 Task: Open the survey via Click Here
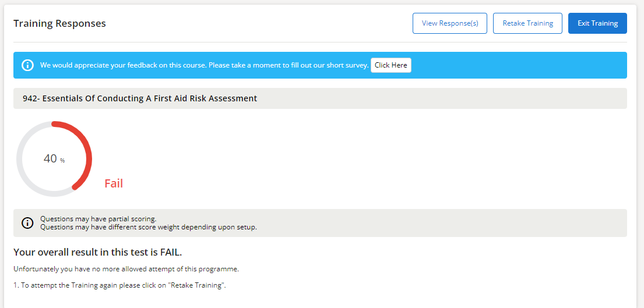tap(390, 65)
